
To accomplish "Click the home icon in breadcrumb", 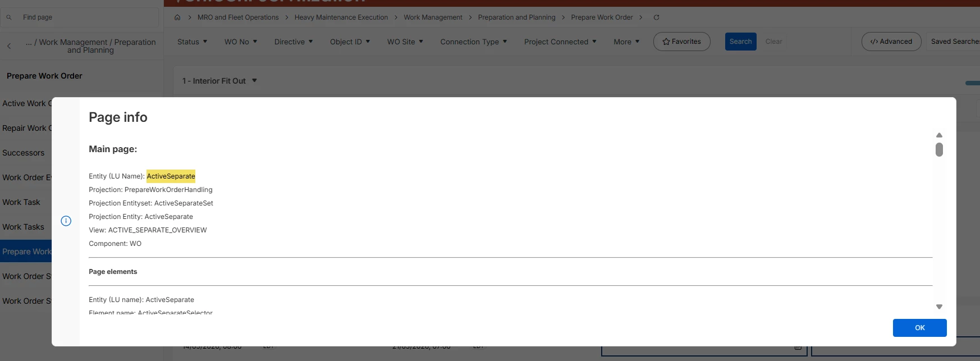I will tap(177, 17).
